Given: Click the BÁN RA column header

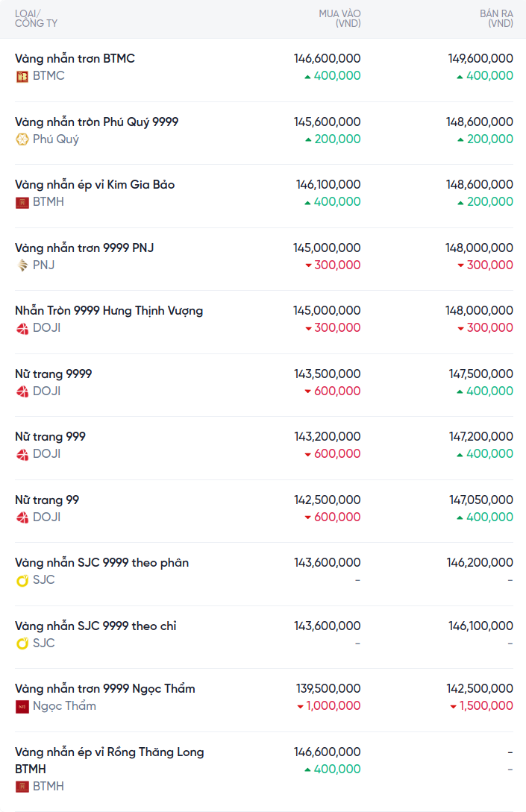Looking at the screenshot, I should click(x=496, y=19).
